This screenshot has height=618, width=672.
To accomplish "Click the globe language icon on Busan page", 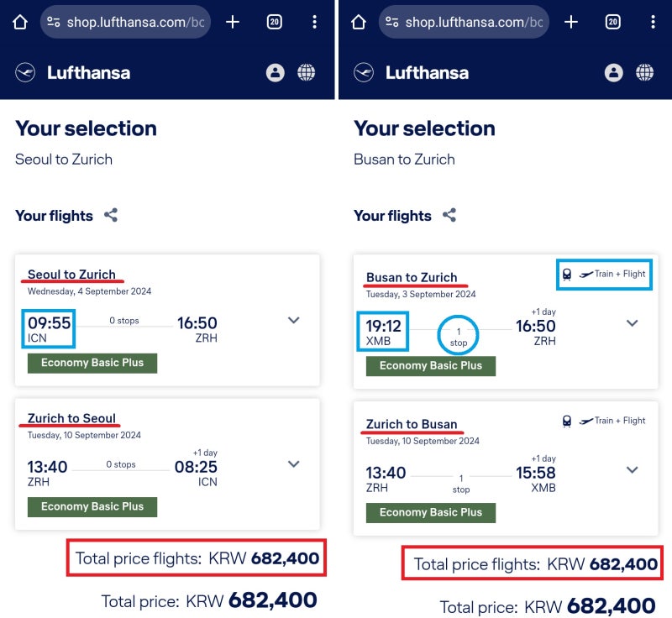I will (644, 72).
